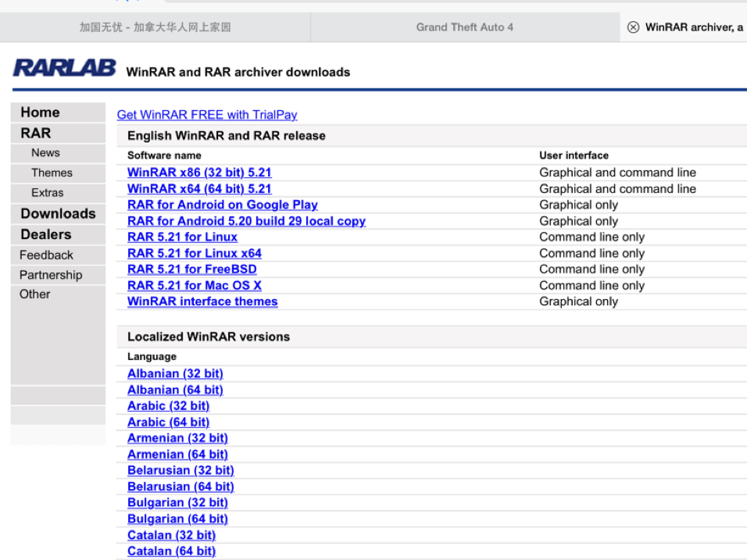Open the Home sidebar menu item

(x=58, y=112)
